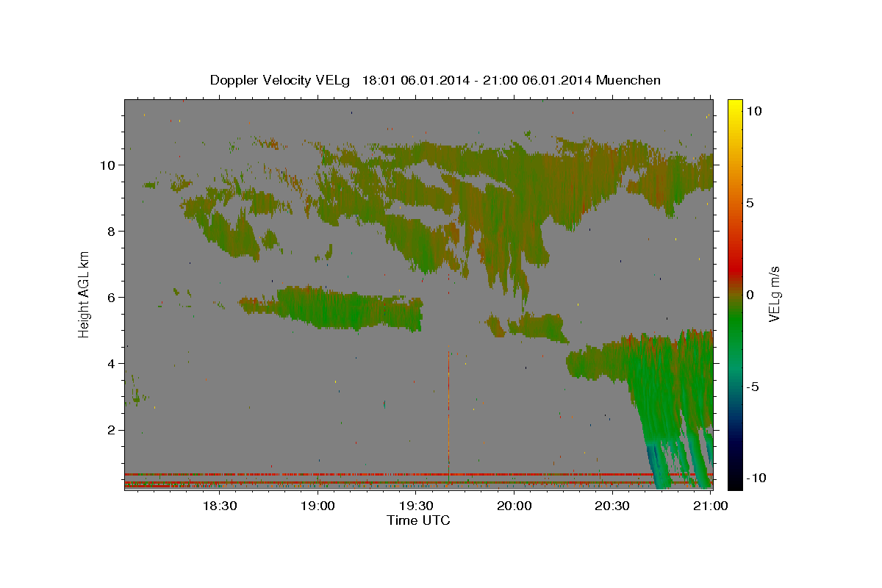The image size is (882, 588).
Task: Click the colorbar value 10 label
Action: [753, 110]
